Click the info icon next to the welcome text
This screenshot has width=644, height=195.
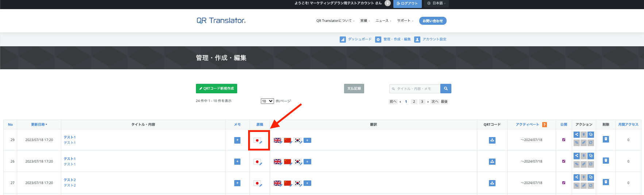tap(387, 3)
